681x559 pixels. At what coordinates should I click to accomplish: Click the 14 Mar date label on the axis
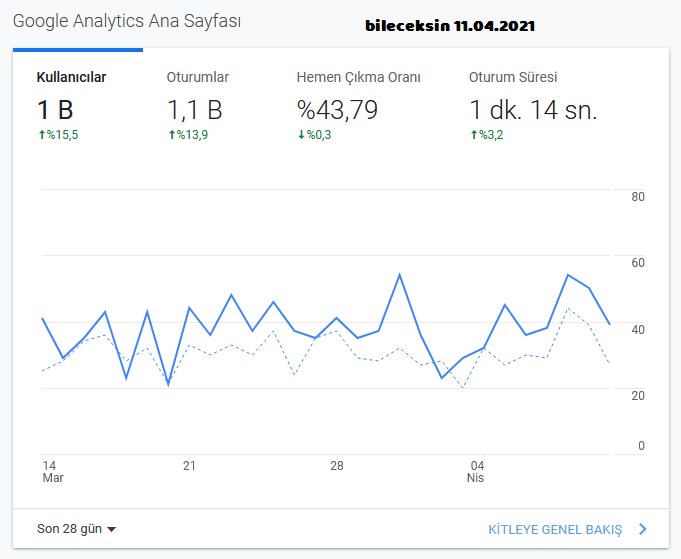53,472
